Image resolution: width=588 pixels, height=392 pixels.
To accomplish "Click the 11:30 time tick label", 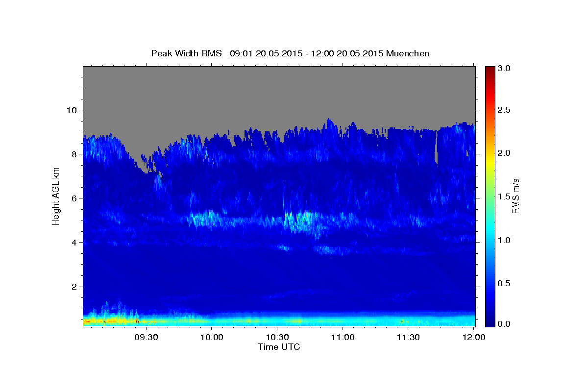I will [x=408, y=337].
